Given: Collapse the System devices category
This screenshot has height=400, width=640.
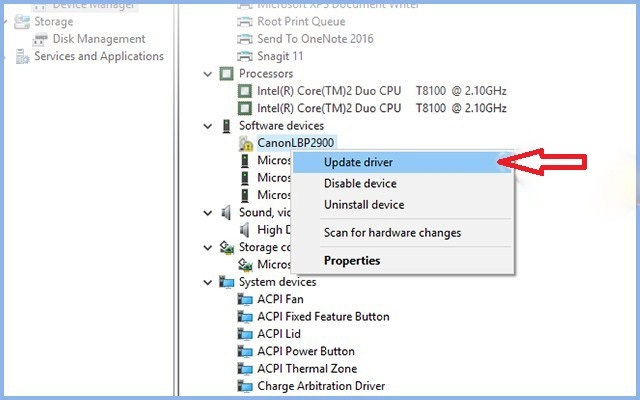Looking at the screenshot, I should pos(208,282).
